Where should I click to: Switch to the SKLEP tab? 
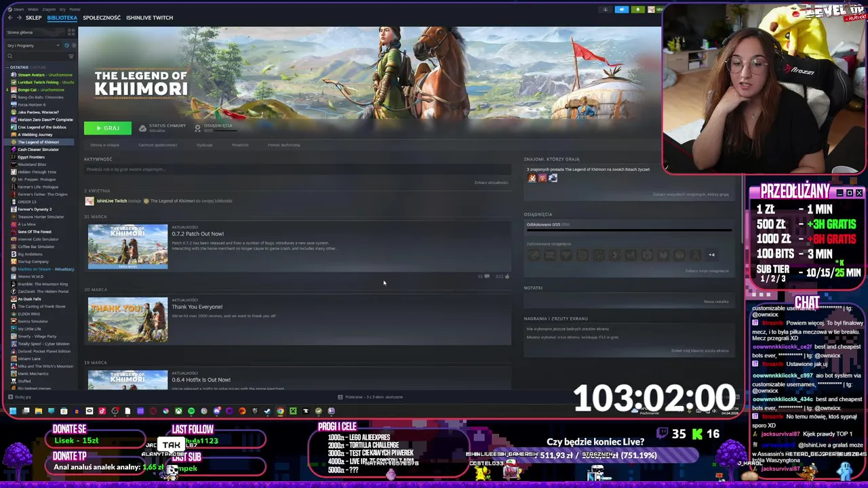[x=34, y=18]
